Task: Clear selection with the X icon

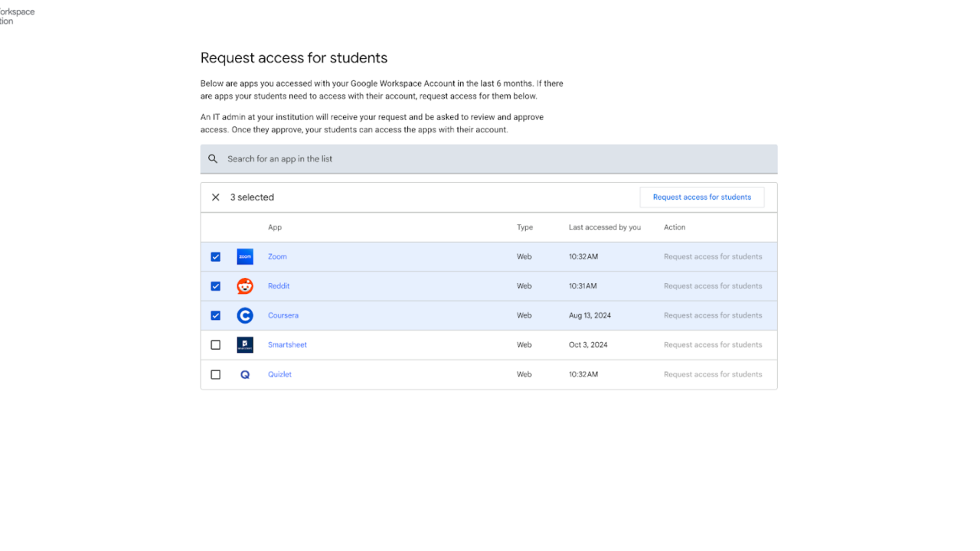Action: click(216, 197)
